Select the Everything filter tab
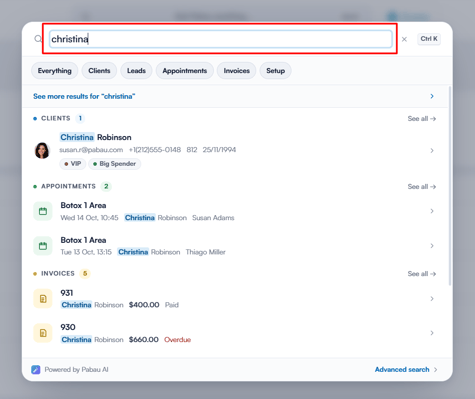This screenshot has width=475, height=399. 54,71
